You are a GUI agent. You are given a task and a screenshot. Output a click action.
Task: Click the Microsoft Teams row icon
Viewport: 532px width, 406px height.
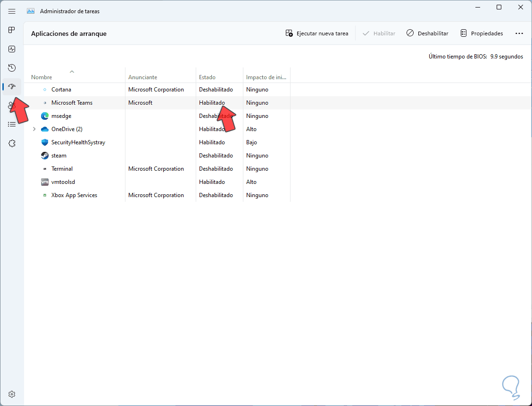[45, 103]
